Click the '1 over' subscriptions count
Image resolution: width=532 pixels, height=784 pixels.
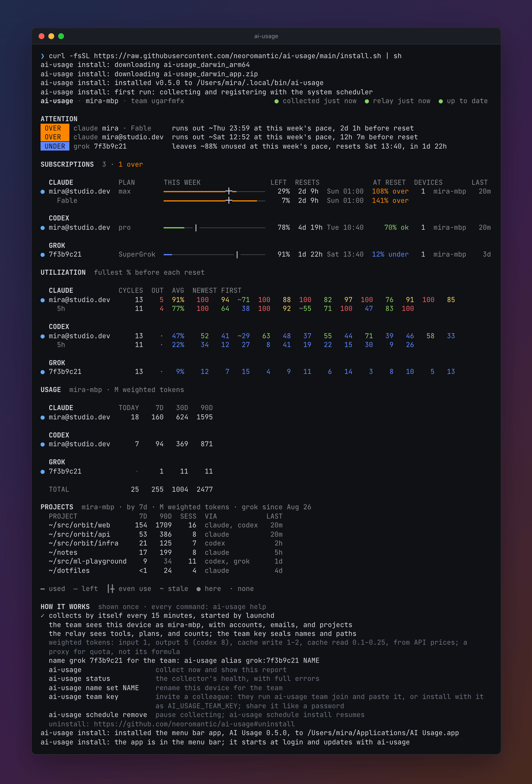point(131,165)
